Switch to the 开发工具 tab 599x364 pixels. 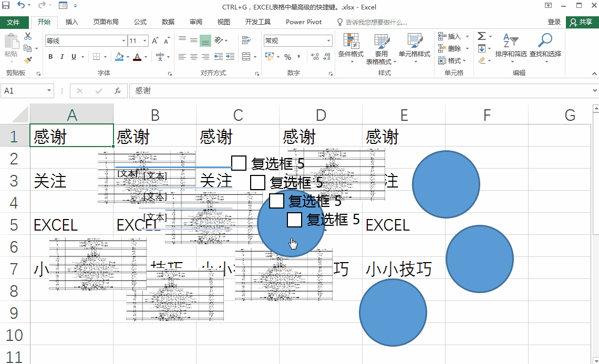[x=258, y=22]
